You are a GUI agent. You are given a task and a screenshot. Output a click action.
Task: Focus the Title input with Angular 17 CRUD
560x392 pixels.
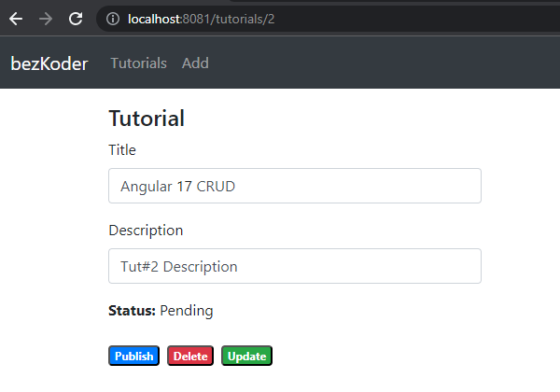(x=295, y=186)
